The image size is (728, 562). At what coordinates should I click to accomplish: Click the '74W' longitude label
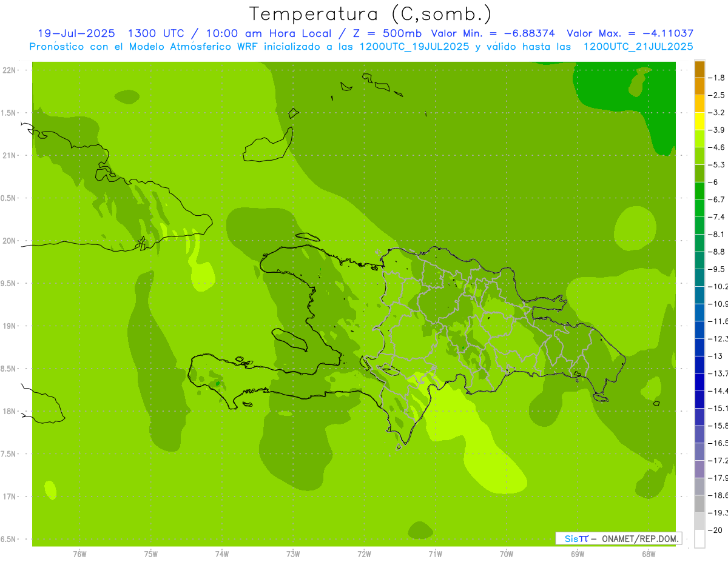[x=221, y=554]
